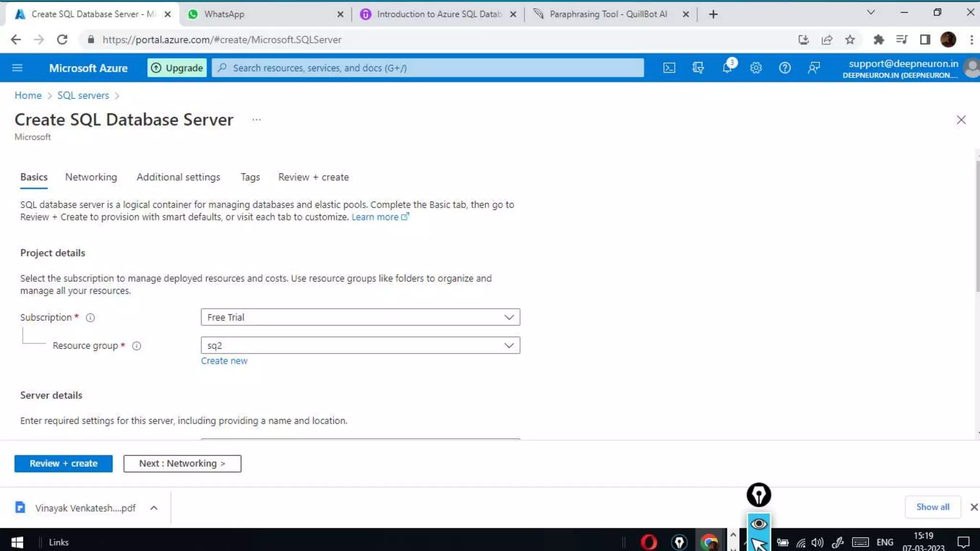
Task: Click Show all downloads
Action: 933,507
